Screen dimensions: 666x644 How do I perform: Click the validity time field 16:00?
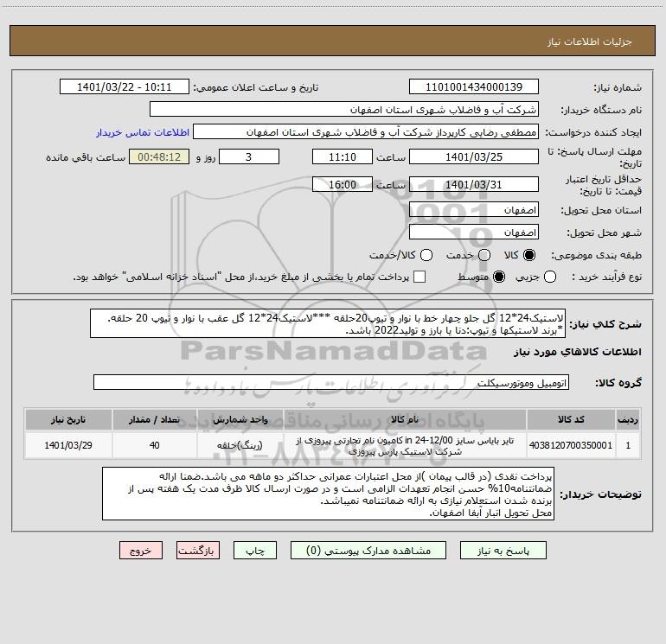click(x=343, y=184)
